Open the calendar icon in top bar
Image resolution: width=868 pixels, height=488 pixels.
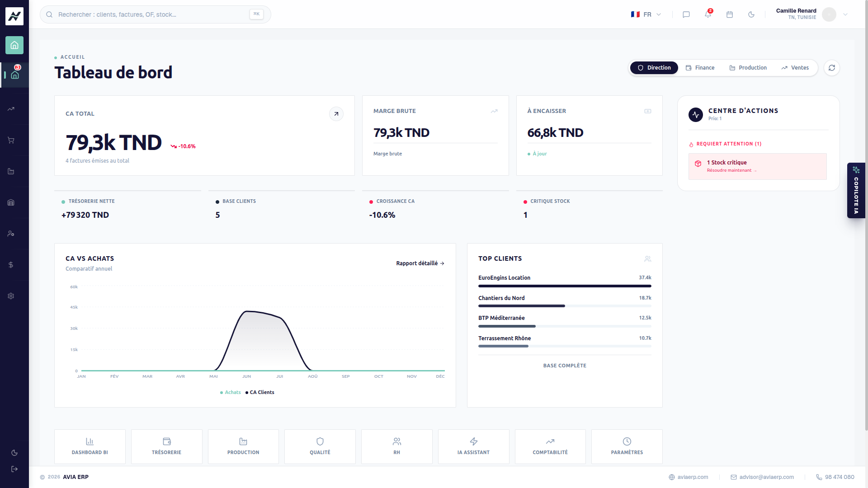(x=730, y=14)
